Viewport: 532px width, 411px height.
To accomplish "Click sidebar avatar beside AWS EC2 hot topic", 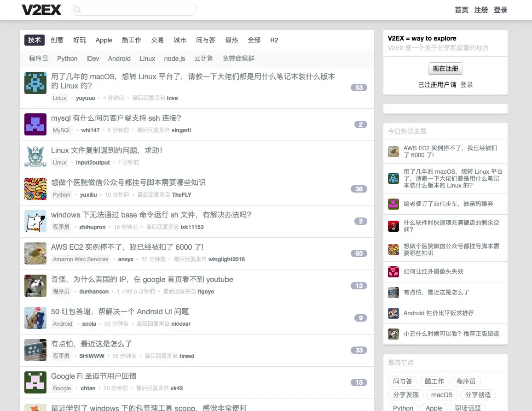I will point(393,152).
